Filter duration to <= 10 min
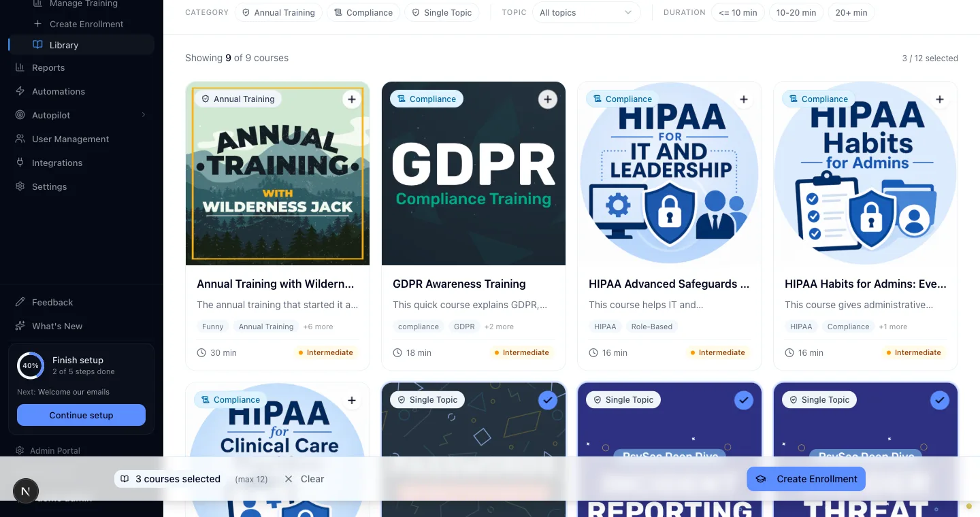The width and height of the screenshot is (980, 517). [738, 12]
